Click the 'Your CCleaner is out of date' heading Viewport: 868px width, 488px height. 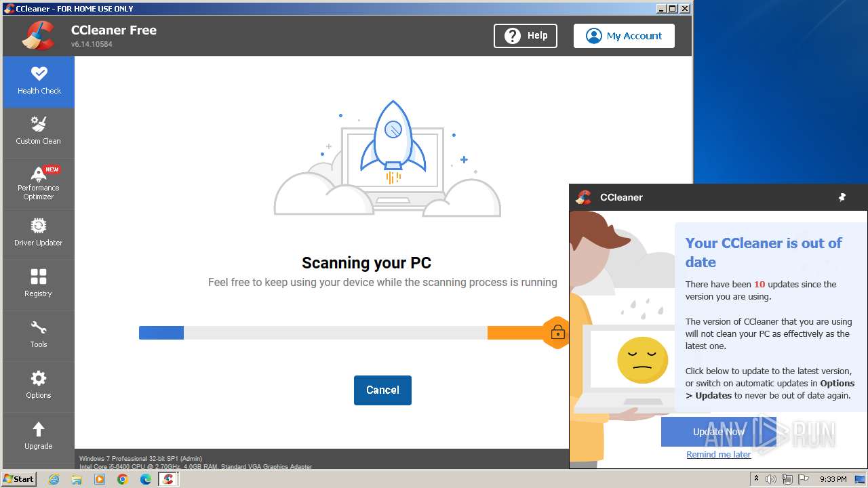(x=764, y=253)
